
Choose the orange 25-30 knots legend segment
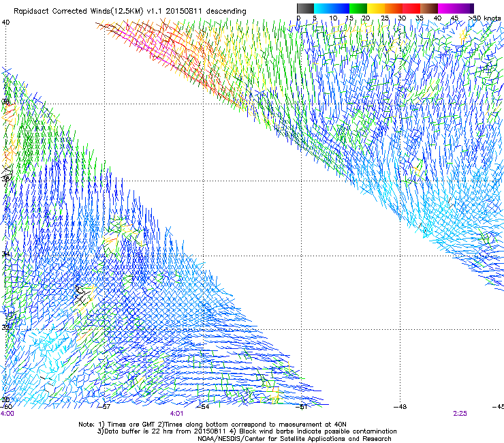pos(394,8)
